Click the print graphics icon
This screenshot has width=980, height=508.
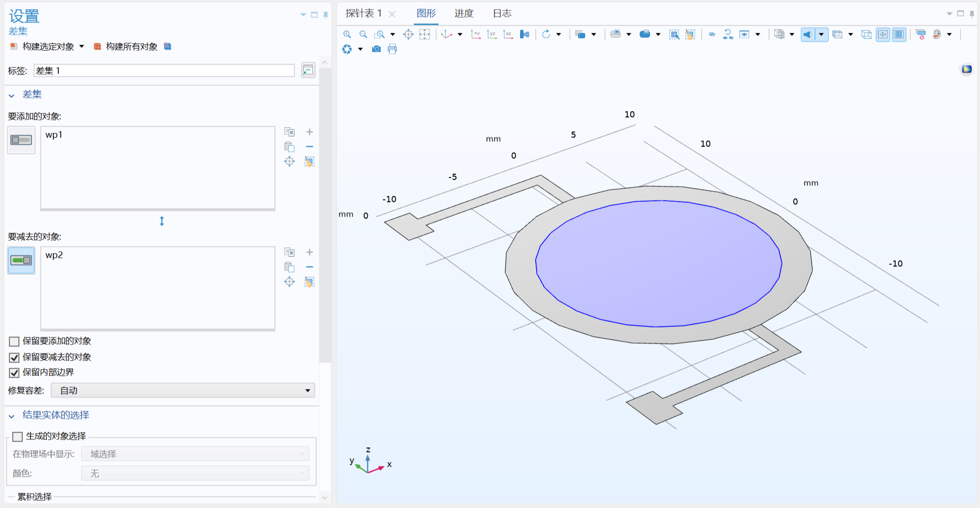click(x=393, y=49)
